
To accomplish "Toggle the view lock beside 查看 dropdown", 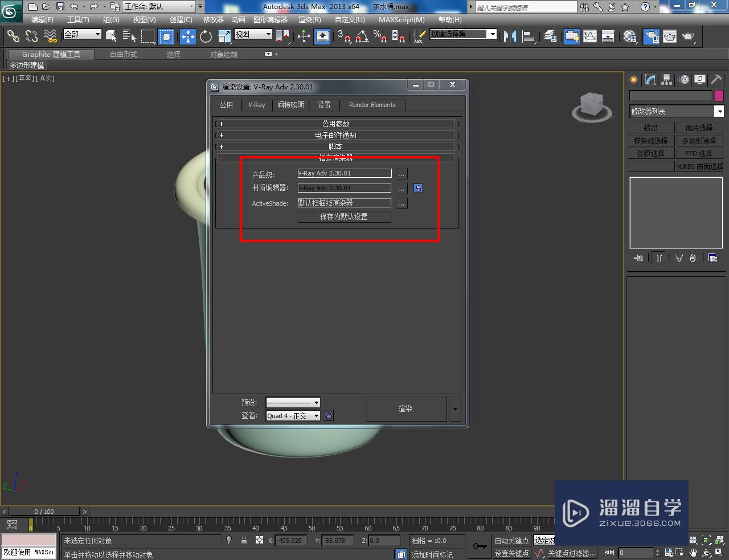I will 329,415.
